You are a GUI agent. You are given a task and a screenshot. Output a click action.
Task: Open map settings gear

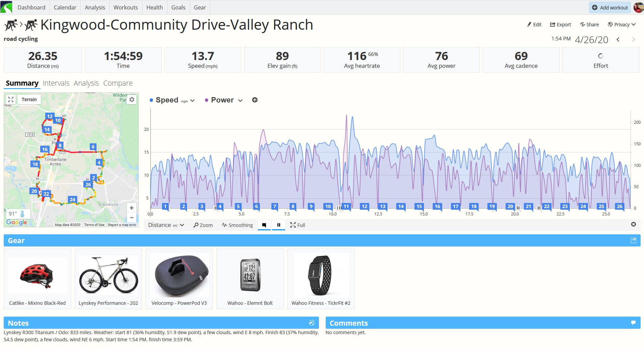tap(132, 99)
